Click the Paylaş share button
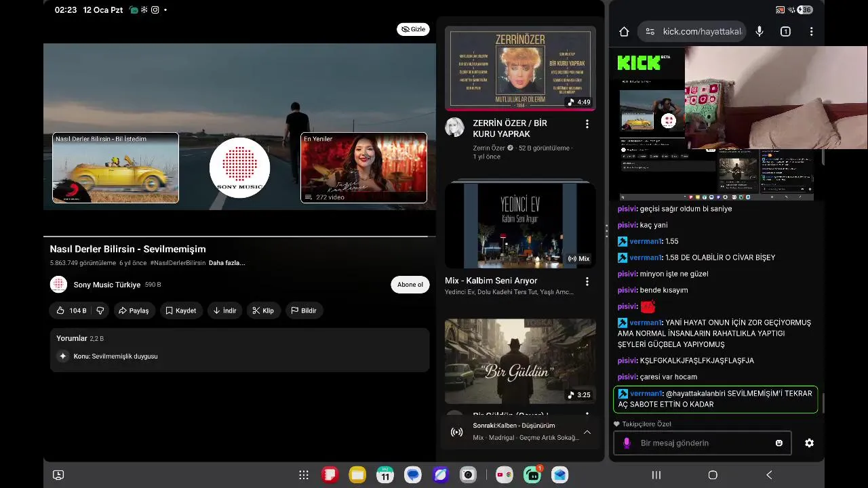The height and width of the screenshot is (488, 868). [134, 310]
